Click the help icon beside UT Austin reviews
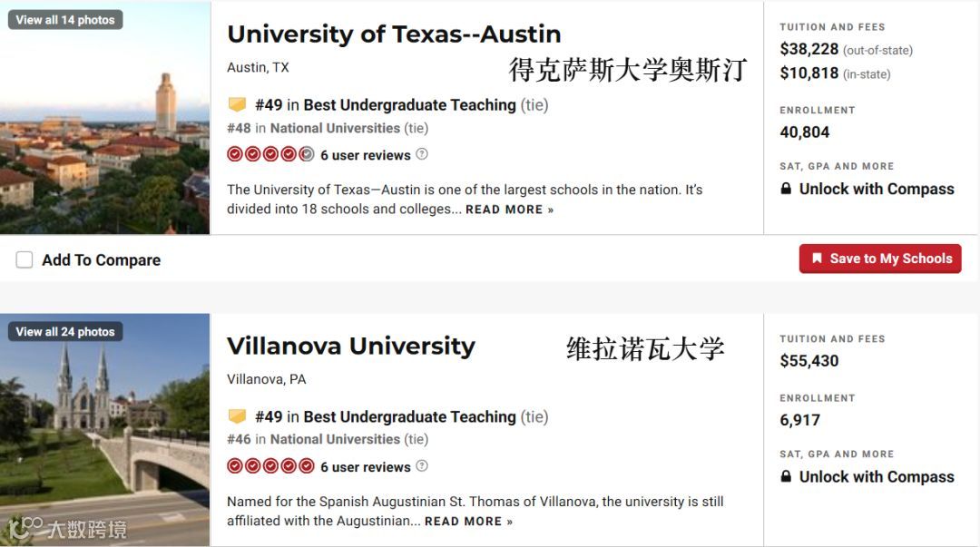 [x=422, y=154]
